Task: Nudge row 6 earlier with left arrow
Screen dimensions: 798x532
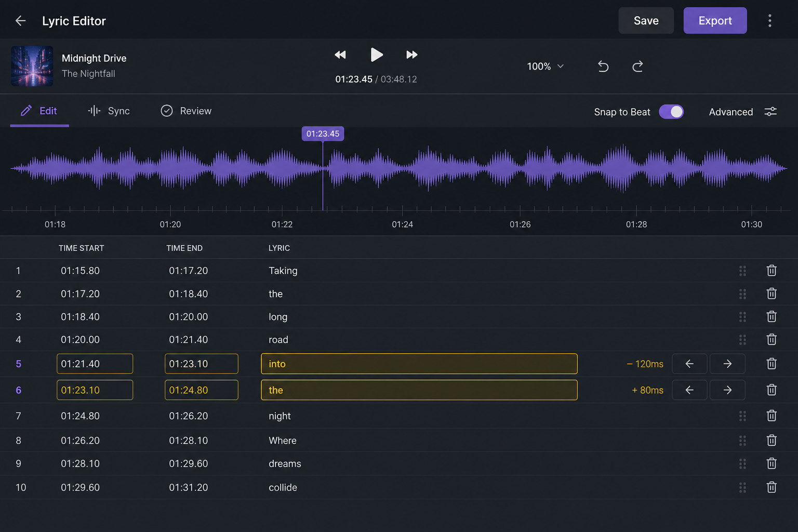Action: pos(689,390)
